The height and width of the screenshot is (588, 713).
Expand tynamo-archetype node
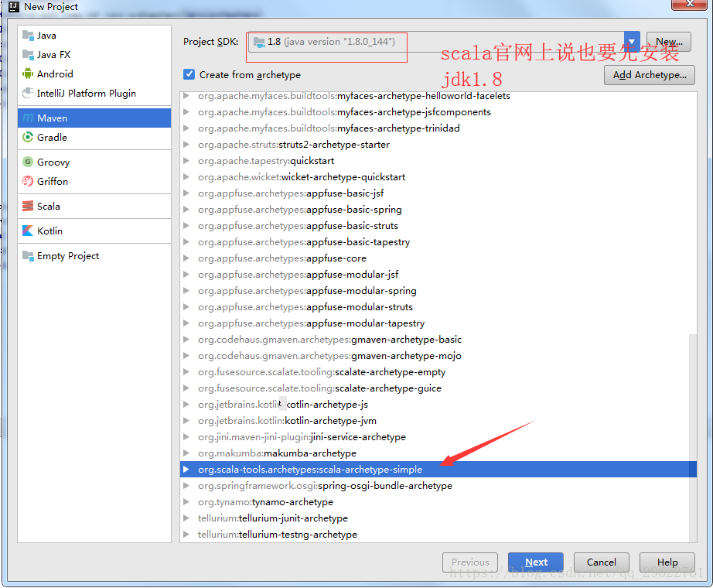tap(186, 502)
